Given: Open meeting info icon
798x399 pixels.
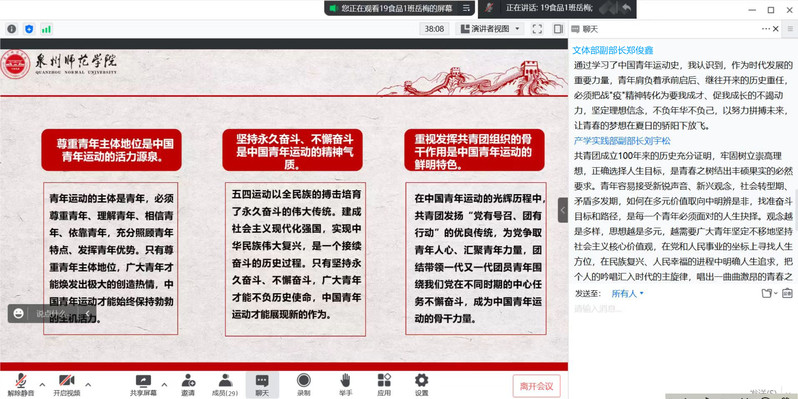Looking at the screenshot, I should (x=12, y=29).
